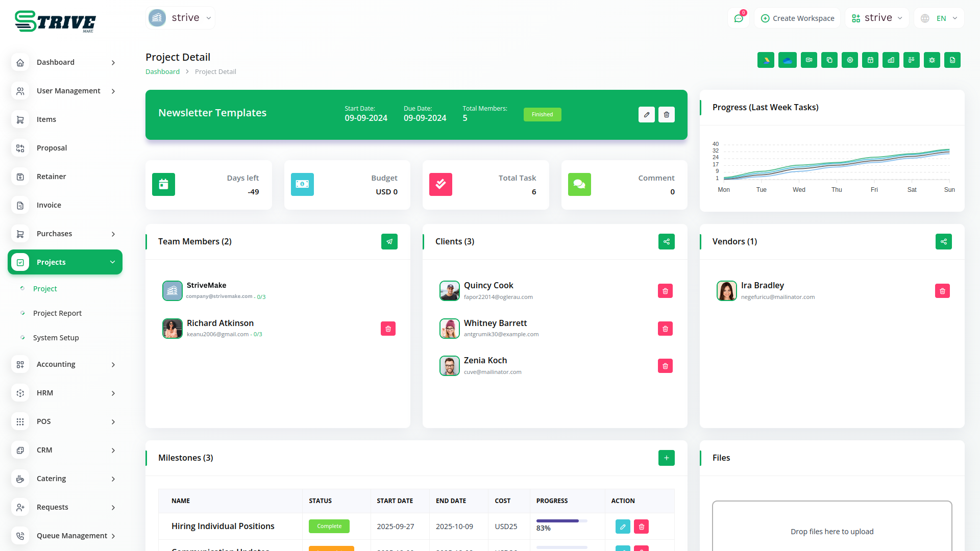This screenshot has width=980, height=551.
Task: Click the invite team member paper-plane icon
Action: [389, 242]
